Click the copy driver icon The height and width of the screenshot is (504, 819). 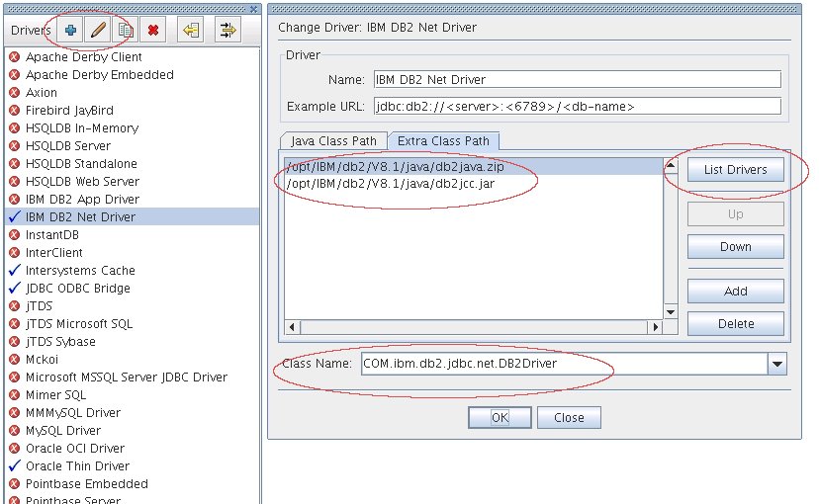click(x=126, y=30)
